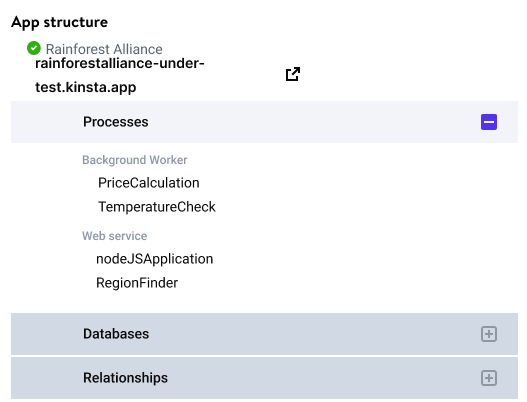
Task: Collapse Processes with the minus icon
Action: (x=489, y=122)
